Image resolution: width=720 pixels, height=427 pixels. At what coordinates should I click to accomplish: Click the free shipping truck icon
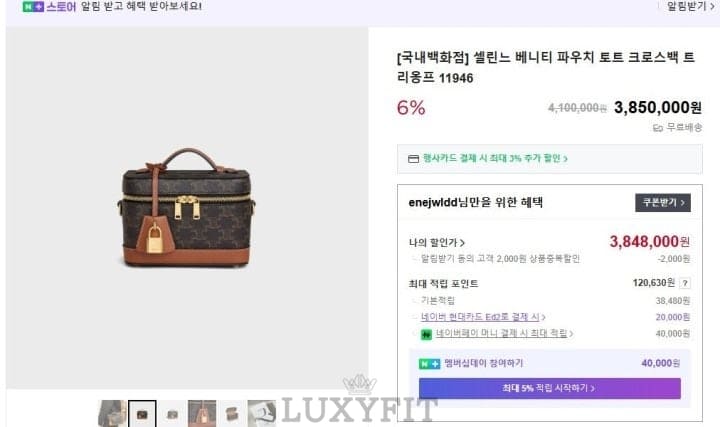[658, 128]
